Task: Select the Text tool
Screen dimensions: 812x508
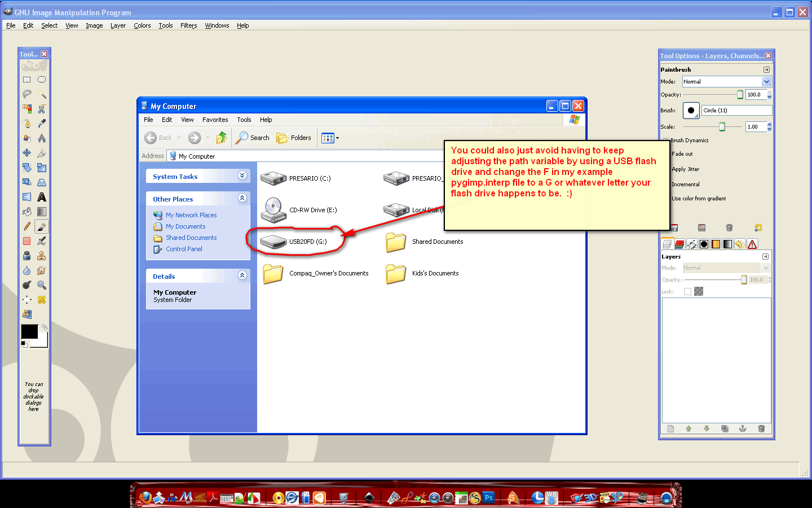Action: coord(42,197)
